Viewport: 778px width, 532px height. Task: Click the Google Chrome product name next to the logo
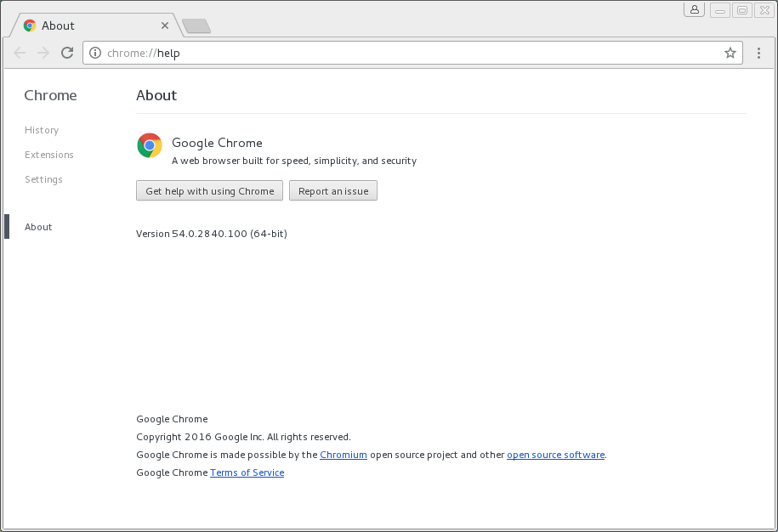point(217,143)
